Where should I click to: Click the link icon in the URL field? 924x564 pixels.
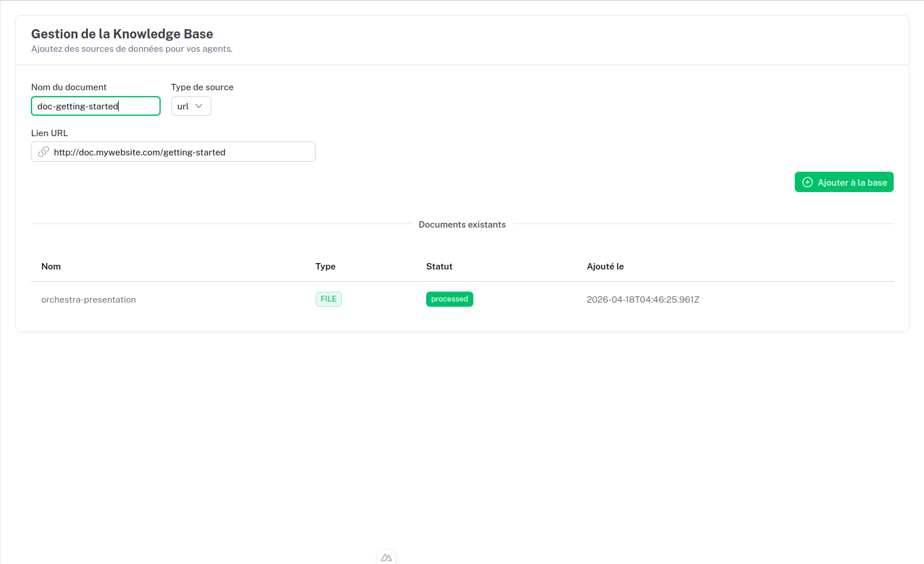click(44, 152)
